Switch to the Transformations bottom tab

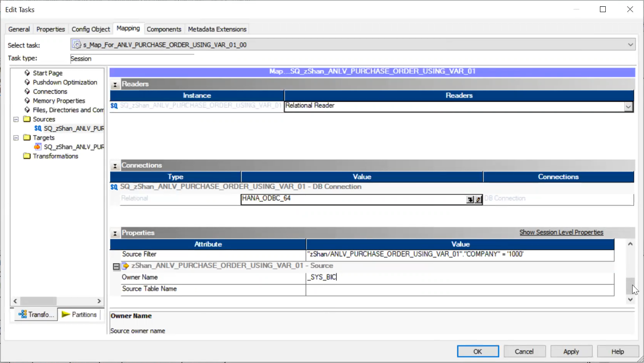point(36,314)
